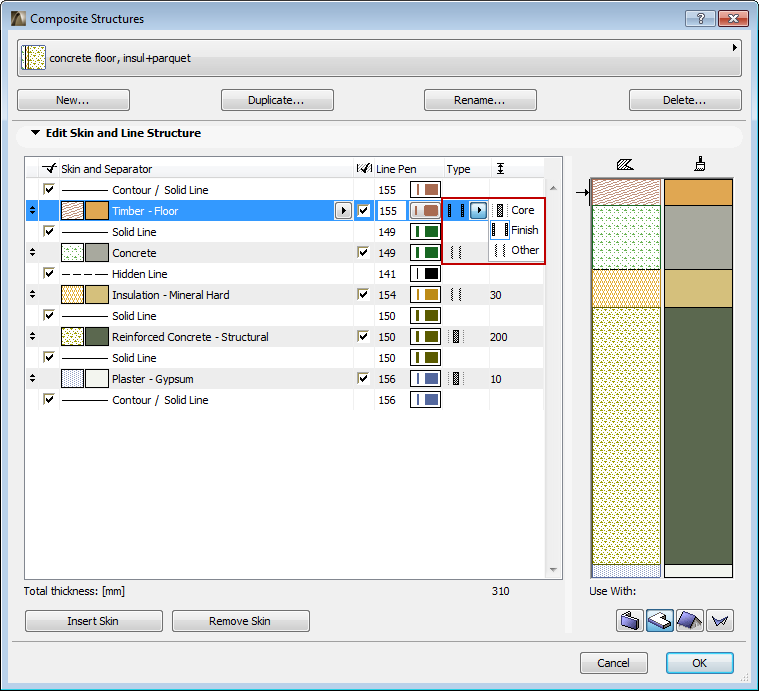The width and height of the screenshot is (759, 691).
Task: Click Insulation cut fill pattern icon
Action: (x=72, y=295)
